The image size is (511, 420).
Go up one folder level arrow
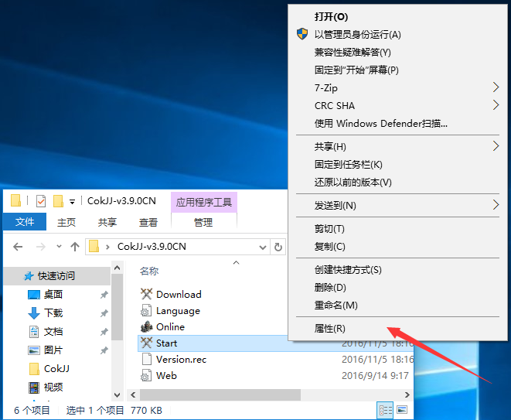(x=75, y=247)
